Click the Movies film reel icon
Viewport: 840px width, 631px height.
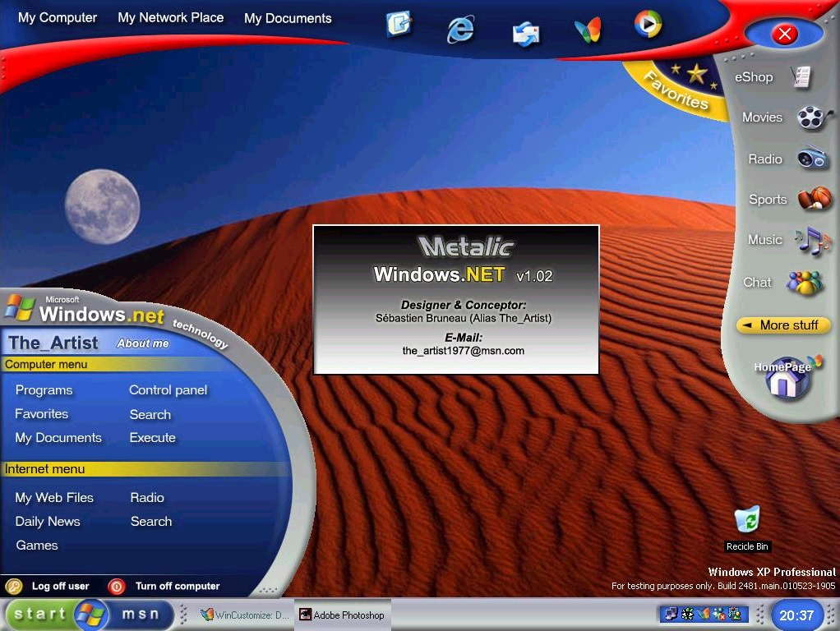point(814,117)
